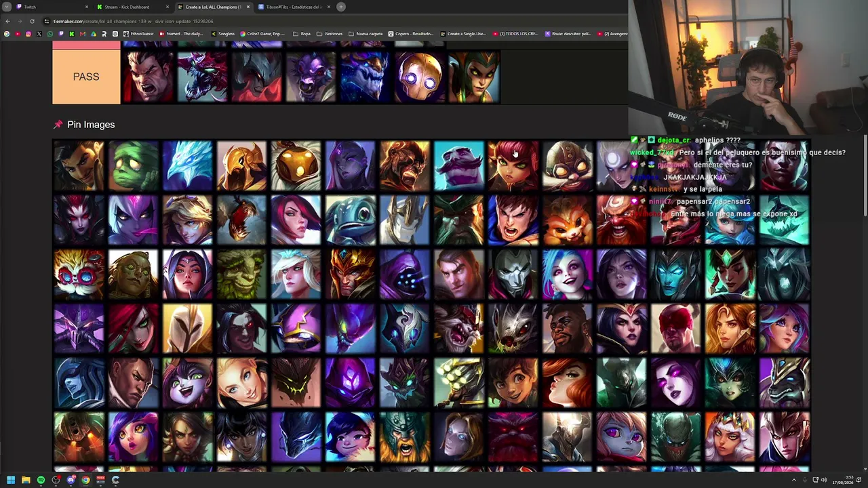Select the Gnar champion icon

[x=568, y=220]
